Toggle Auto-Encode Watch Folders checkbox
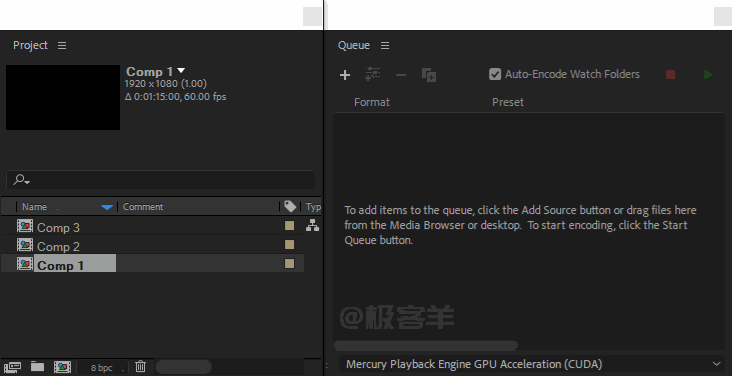 495,74
